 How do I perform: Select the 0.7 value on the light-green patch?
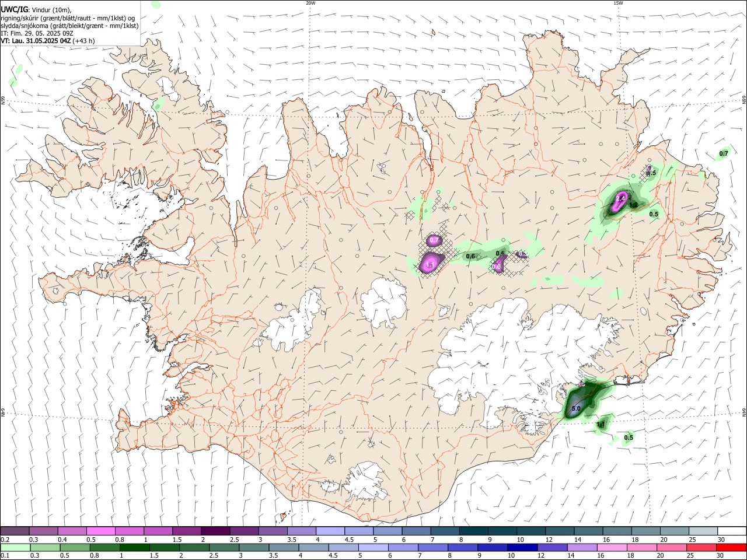[724, 153]
